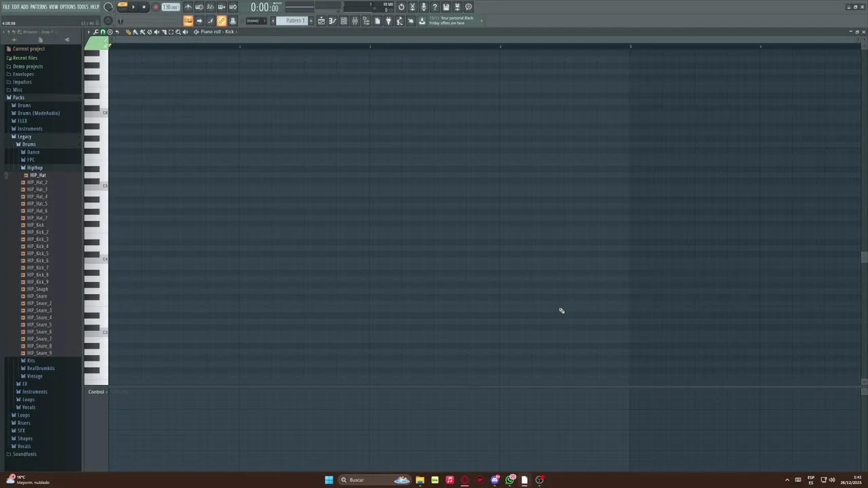Expand the Current project folder
This screenshot has width=868, height=488.
28,49
